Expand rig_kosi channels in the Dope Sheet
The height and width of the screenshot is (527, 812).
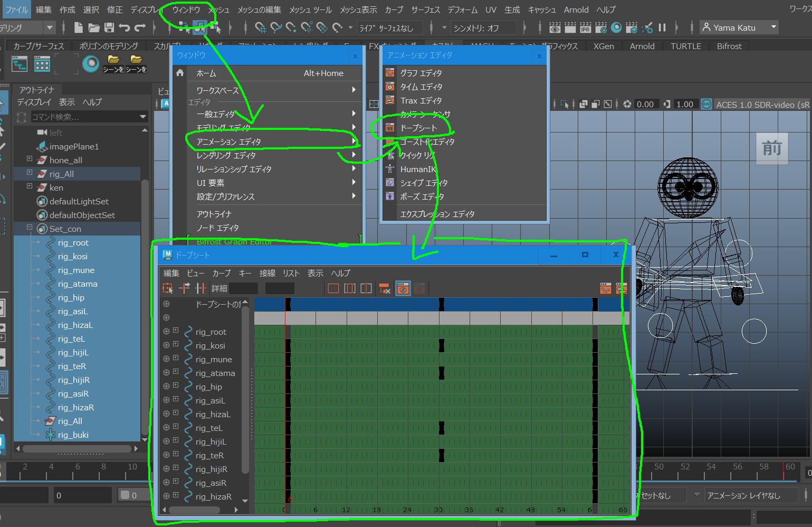pos(176,345)
